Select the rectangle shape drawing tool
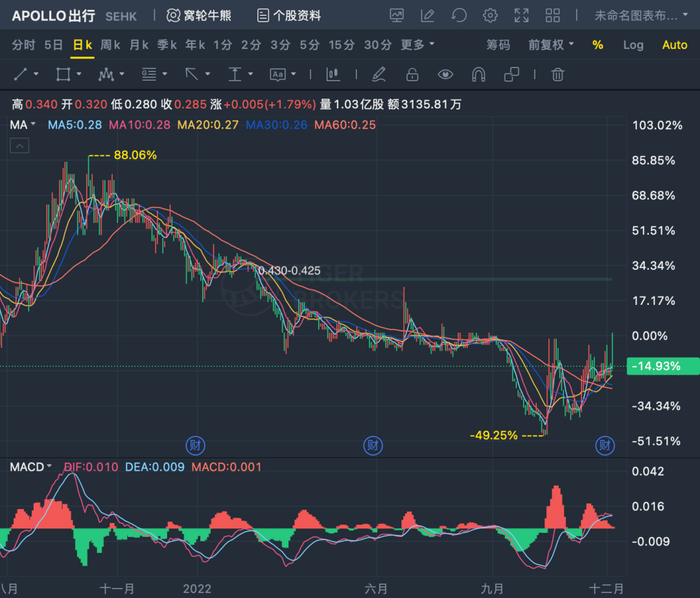The width and height of the screenshot is (700, 598). click(65, 74)
